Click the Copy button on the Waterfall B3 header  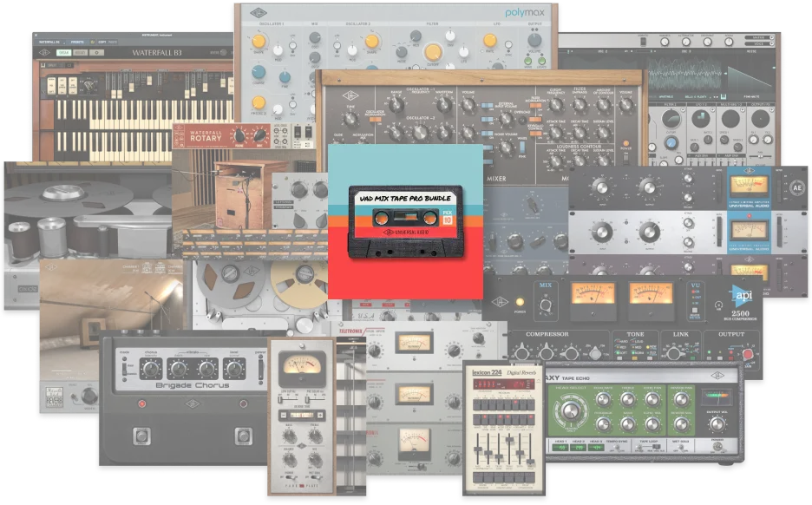[x=103, y=43]
